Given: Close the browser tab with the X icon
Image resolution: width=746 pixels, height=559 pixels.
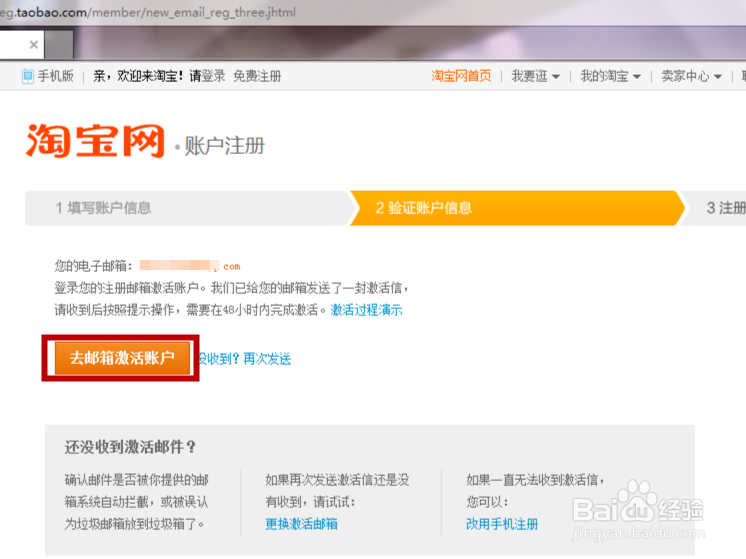Looking at the screenshot, I should 34,45.
